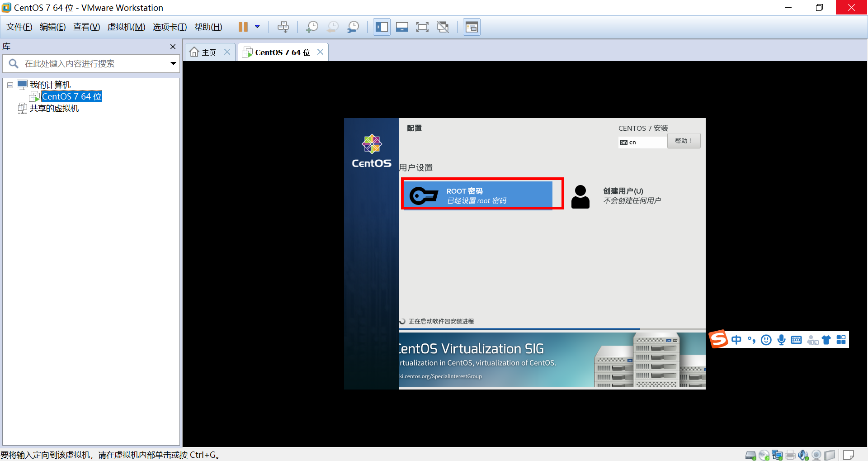Open the Sogou toolbox grid icon
The height and width of the screenshot is (461, 868).
tap(841, 340)
